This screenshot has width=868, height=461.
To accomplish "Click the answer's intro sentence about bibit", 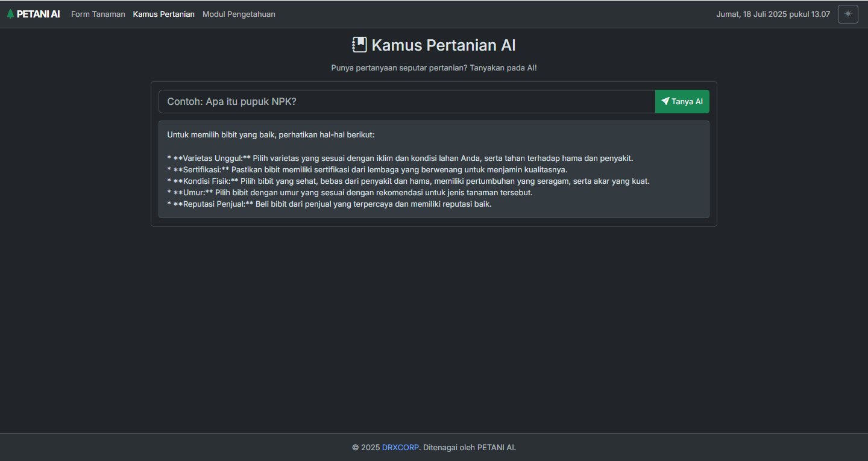I will click(x=271, y=135).
